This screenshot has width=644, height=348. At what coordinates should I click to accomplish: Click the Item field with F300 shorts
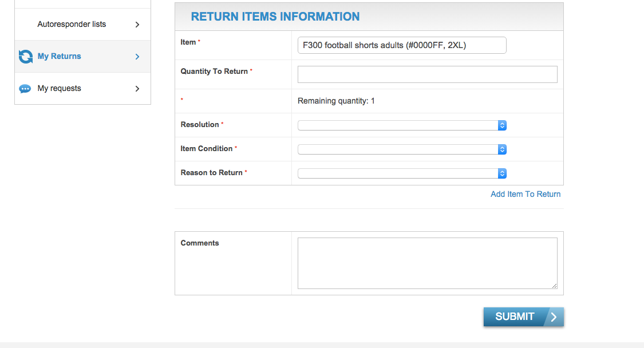point(402,45)
